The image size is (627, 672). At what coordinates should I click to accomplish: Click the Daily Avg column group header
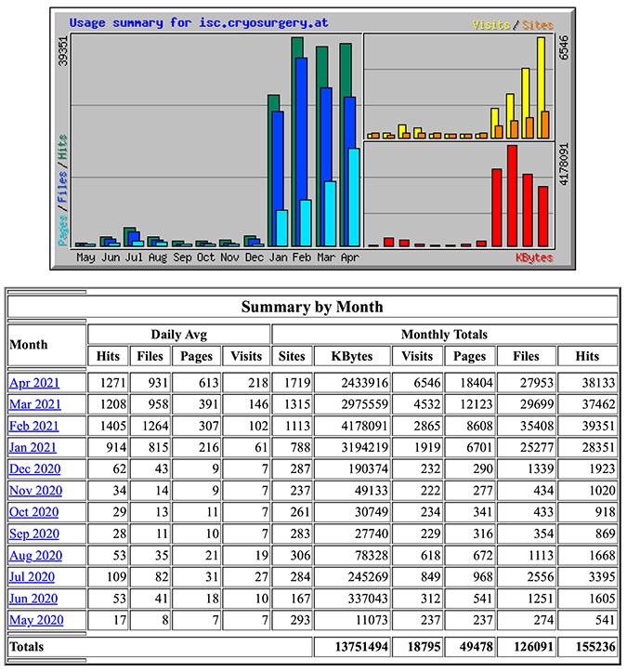[177, 334]
